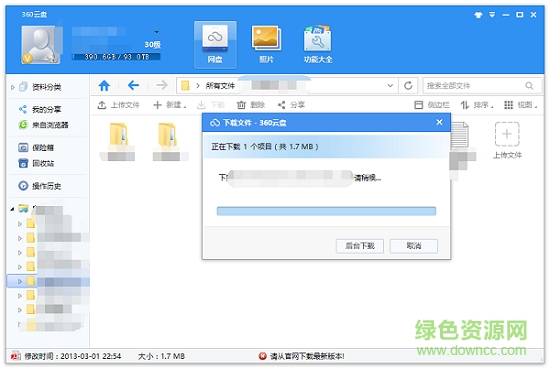The image size is (550, 369).
Task: Open 来自浏览器 in the sidebar
Action: click(x=50, y=125)
